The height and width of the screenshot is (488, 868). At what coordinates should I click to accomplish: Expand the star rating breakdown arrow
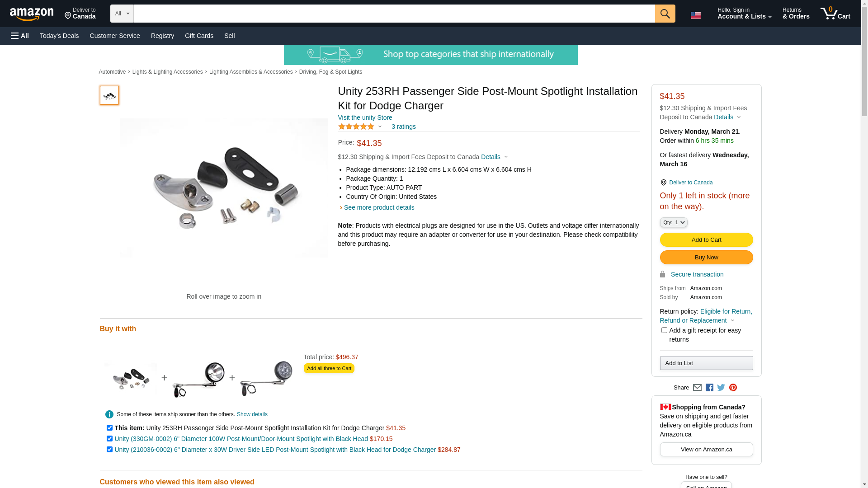[x=380, y=127]
